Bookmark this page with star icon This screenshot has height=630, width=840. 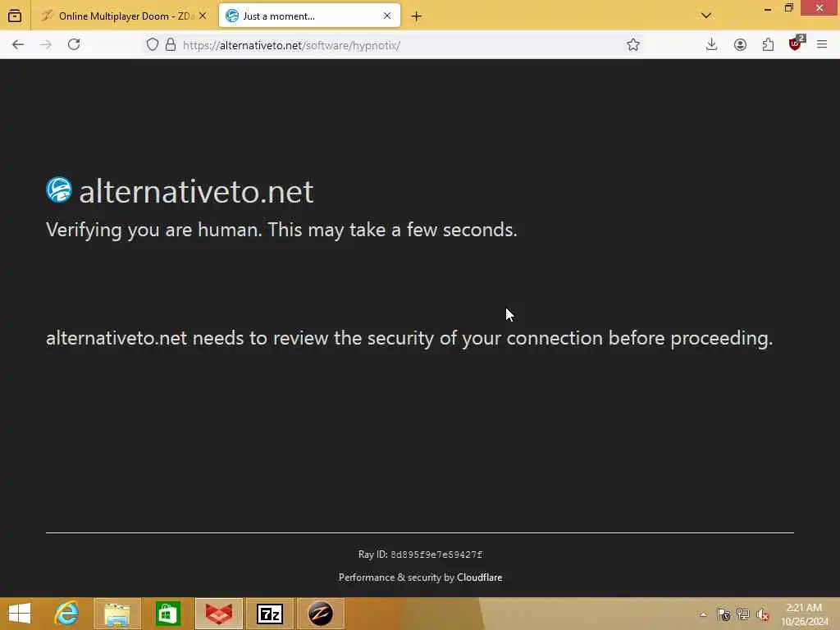click(633, 45)
